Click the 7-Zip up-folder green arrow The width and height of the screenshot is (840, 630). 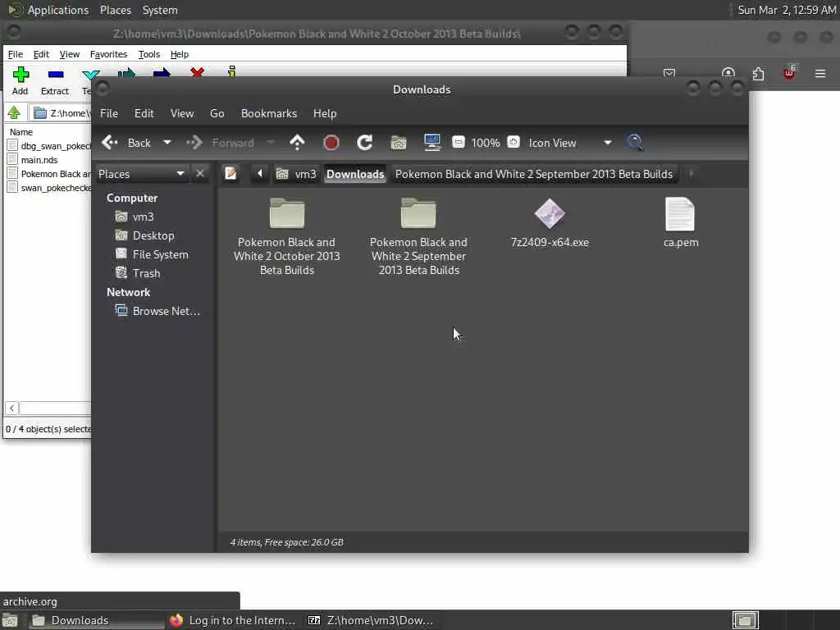(x=14, y=112)
